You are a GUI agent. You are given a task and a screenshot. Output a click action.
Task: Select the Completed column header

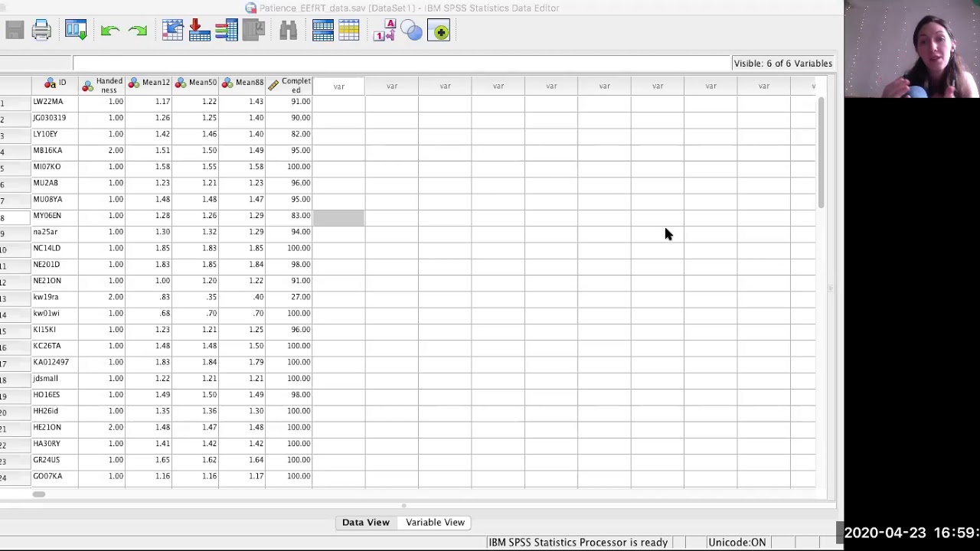point(289,84)
